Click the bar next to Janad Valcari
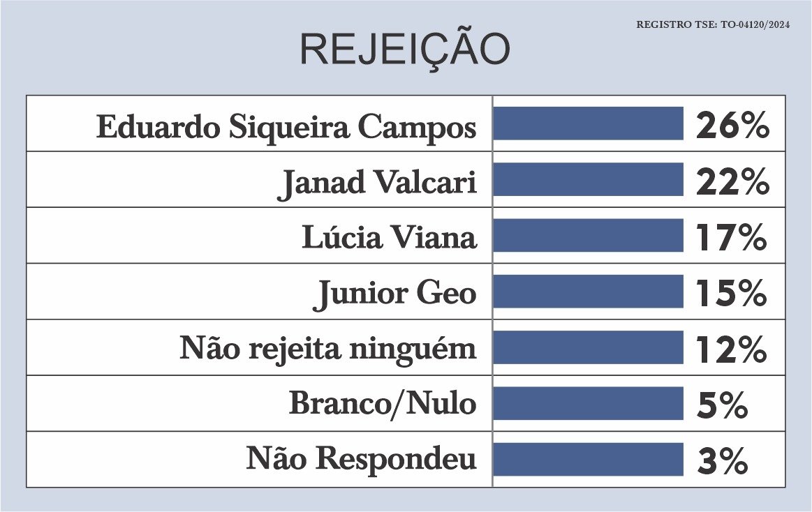This screenshot has width=812, height=512. 588,179
